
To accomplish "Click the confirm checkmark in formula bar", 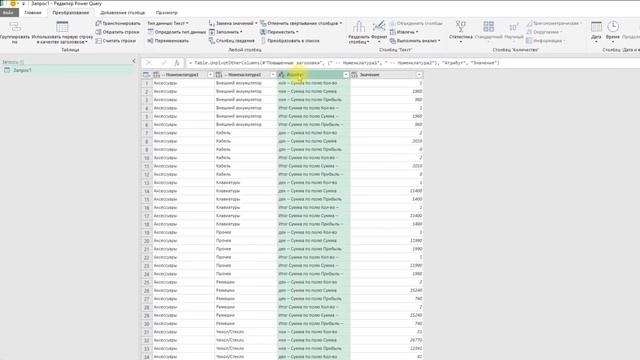I will (x=164, y=63).
